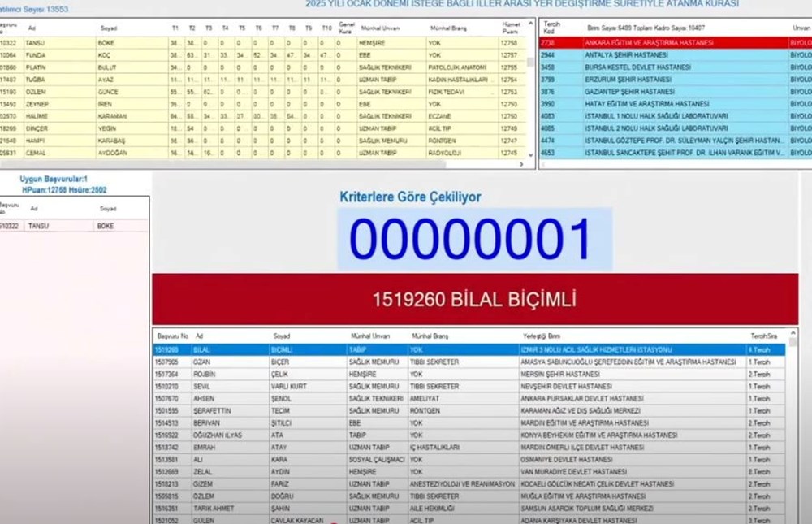Click the Tercih Kod column header

pyautogui.click(x=551, y=28)
